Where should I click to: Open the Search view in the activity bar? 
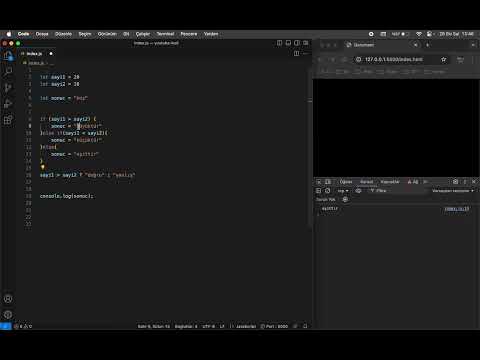[8, 71]
